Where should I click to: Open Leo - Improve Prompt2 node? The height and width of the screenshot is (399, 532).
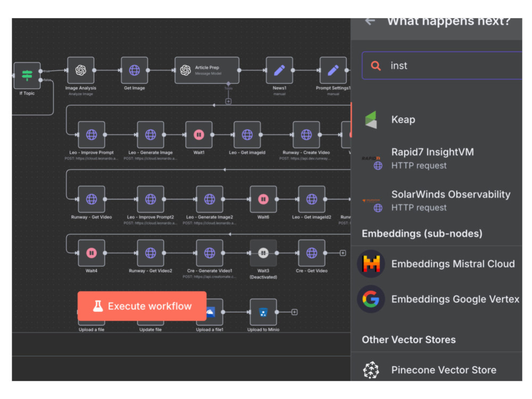(x=151, y=199)
